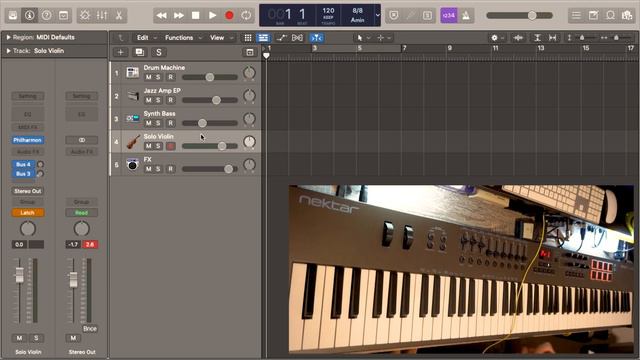Screen dimensions: 640x360
Task: Open the Loop Browser icon
Action: coord(611,16)
